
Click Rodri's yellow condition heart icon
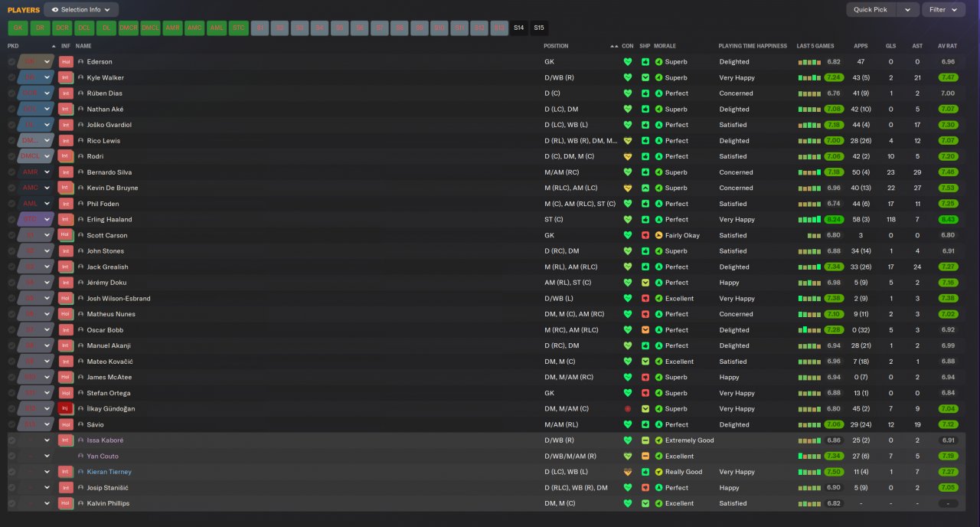click(628, 156)
